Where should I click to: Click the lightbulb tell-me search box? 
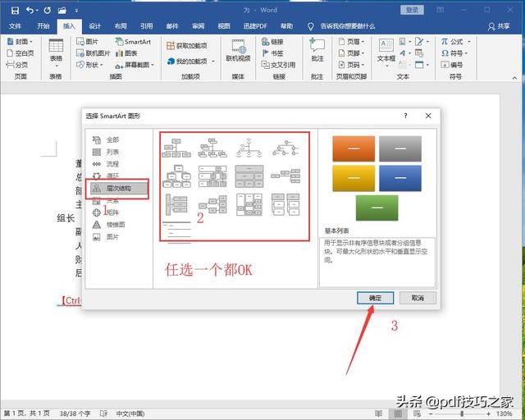341,26
